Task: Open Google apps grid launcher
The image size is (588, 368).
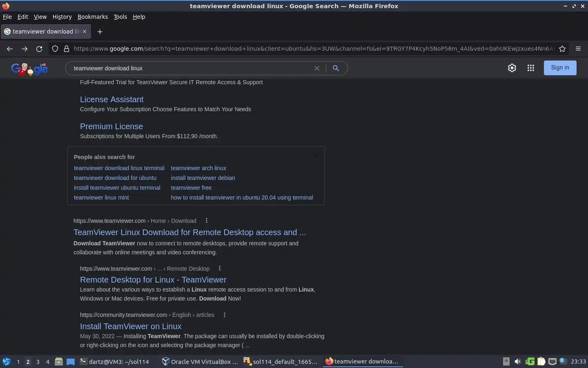Action: [x=531, y=68]
